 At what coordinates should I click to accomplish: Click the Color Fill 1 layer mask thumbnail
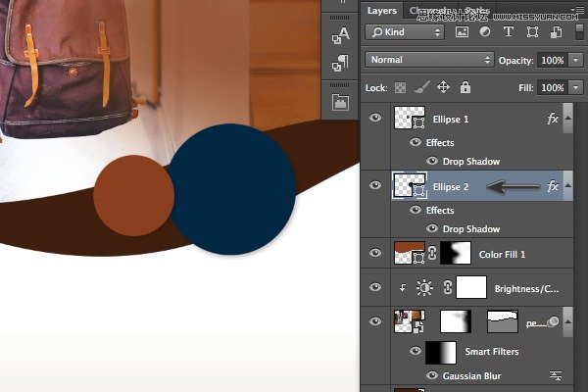454,254
